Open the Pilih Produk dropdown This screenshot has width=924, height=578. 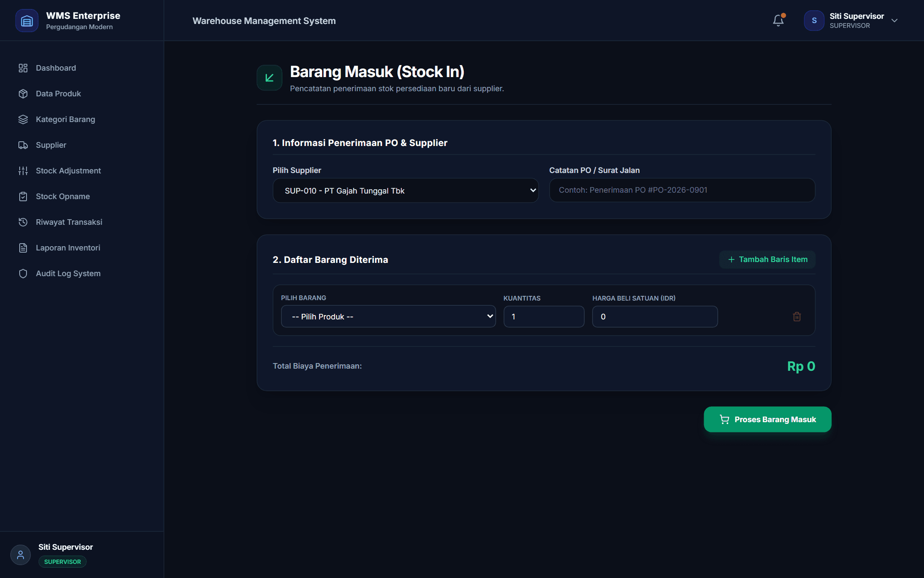pyautogui.click(x=388, y=316)
